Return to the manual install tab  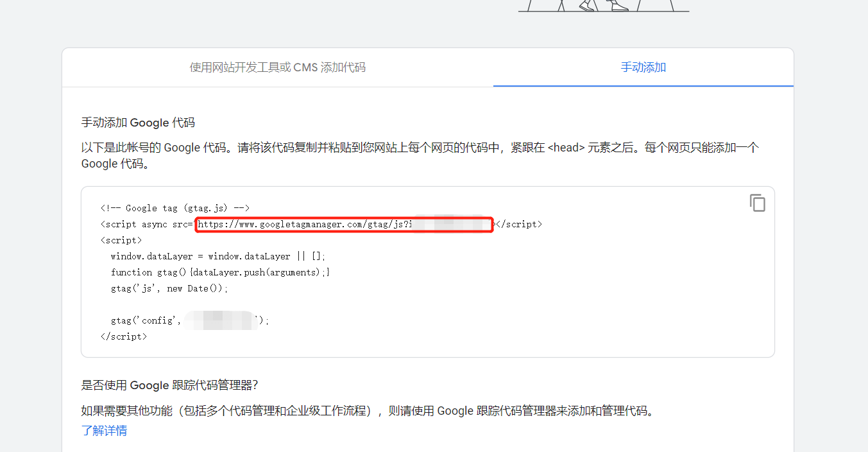tap(643, 67)
